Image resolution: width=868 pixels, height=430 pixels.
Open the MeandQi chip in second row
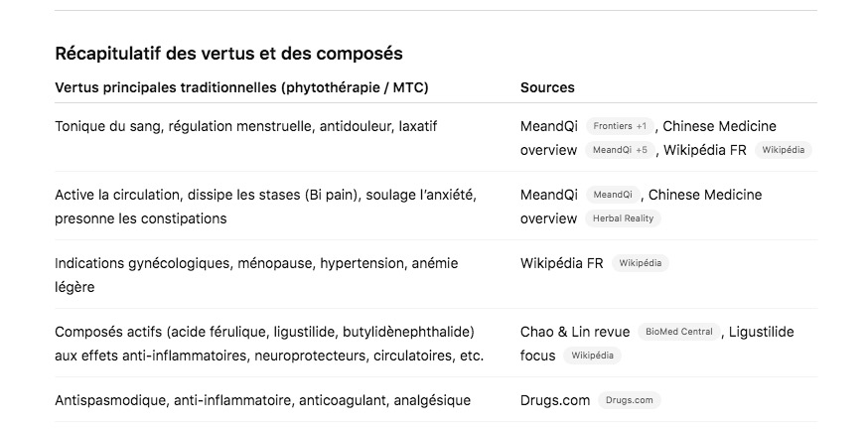pyautogui.click(x=613, y=195)
